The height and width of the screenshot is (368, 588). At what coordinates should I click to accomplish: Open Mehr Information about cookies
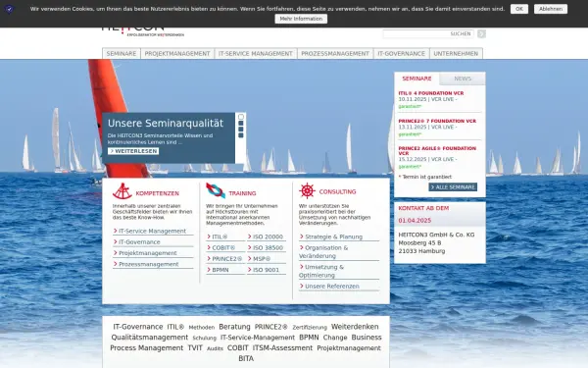[301, 19]
